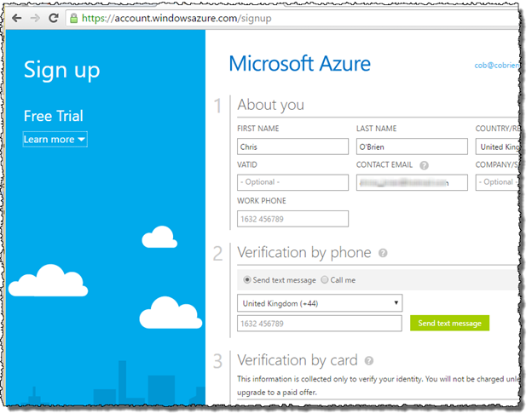Open help icon beside Verification by card
532x419 pixels.
[369, 361]
